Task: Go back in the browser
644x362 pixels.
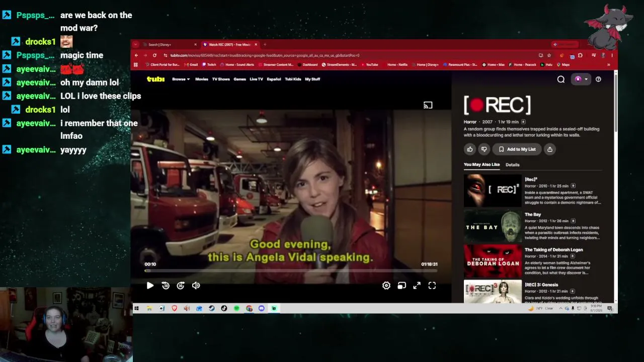Action: point(136,55)
